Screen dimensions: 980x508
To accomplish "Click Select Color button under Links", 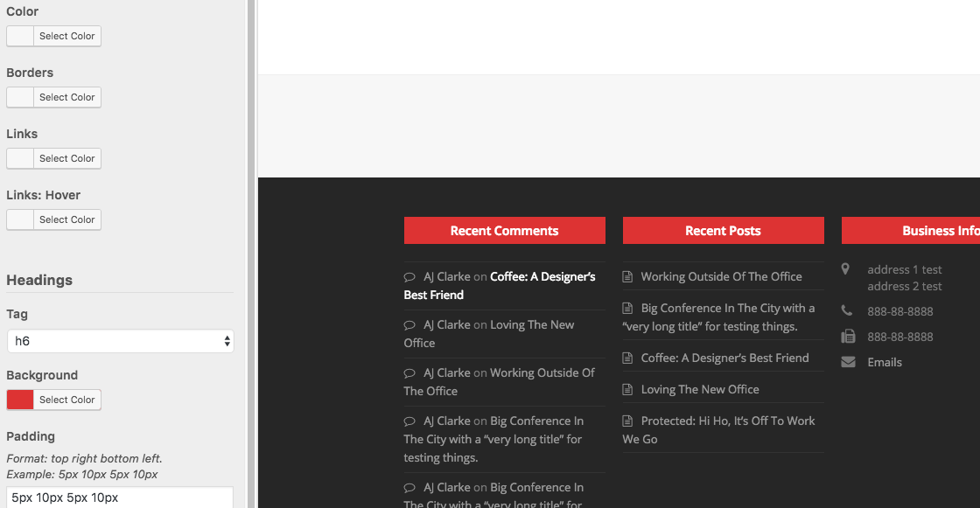I will tap(66, 159).
